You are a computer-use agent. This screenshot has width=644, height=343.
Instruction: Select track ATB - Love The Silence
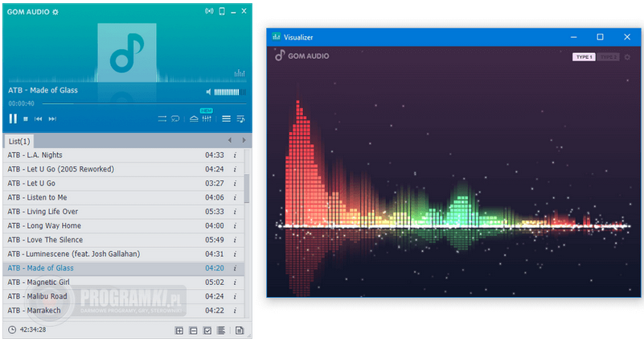123,240
